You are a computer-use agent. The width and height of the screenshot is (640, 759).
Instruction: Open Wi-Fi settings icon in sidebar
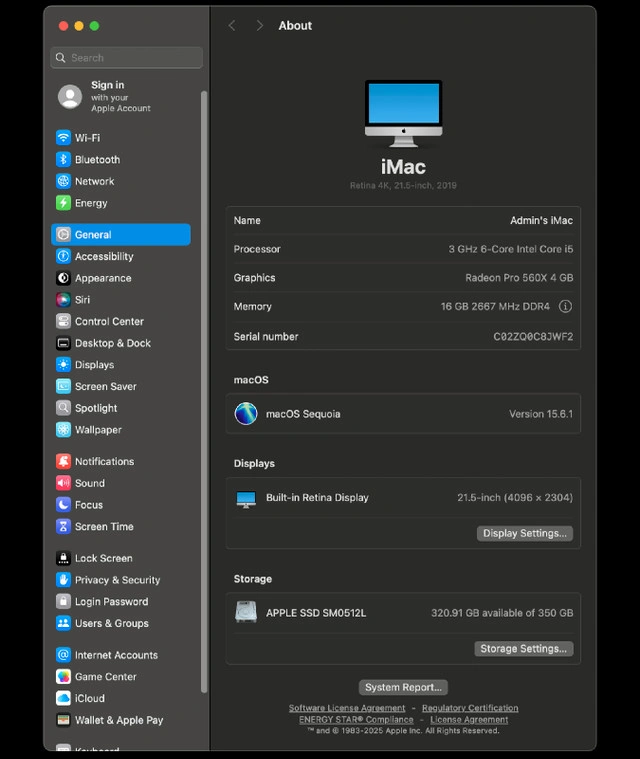pyautogui.click(x=63, y=138)
